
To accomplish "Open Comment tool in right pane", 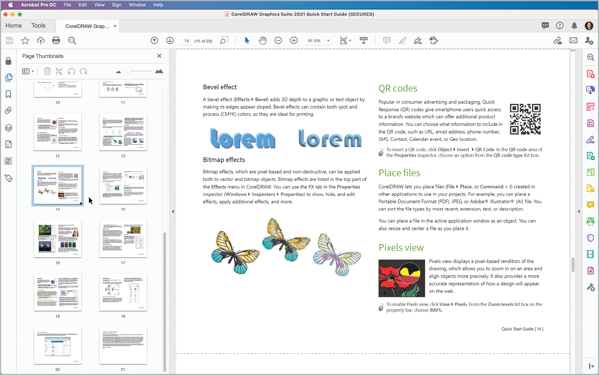I will 591,205.
